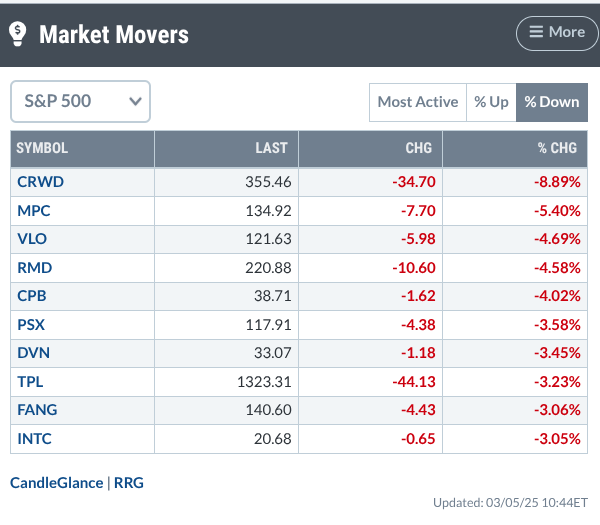Image resolution: width=600 pixels, height=525 pixels.
Task: Open the PSX symbol link
Action: coord(31,325)
